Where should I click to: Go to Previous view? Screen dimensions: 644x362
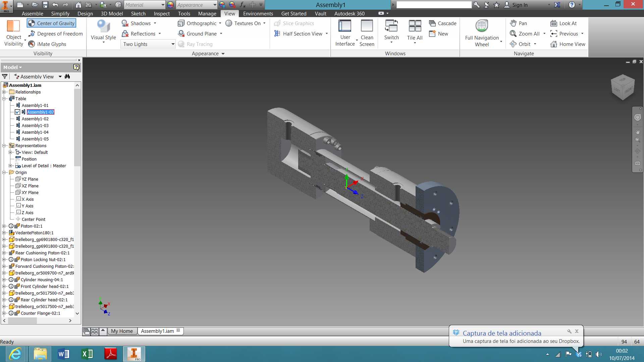coord(565,34)
